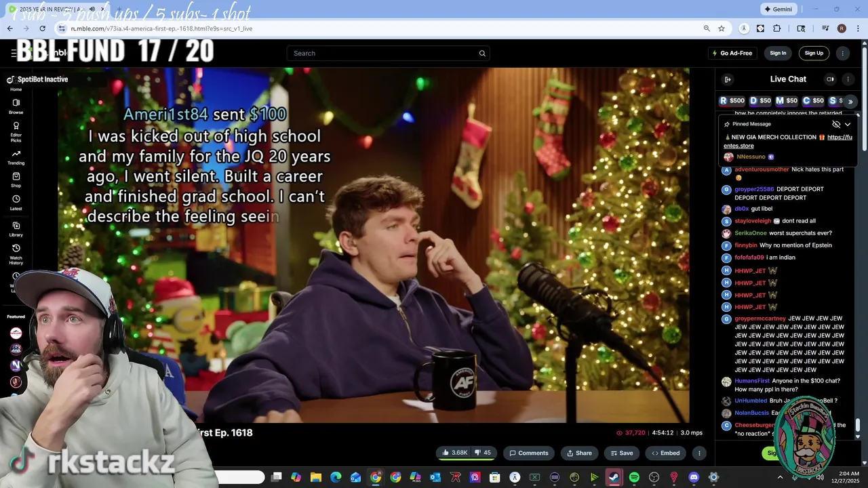The image size is (868, 488).
Task: Toggle chat display mode icon
Action: (830, 79)
